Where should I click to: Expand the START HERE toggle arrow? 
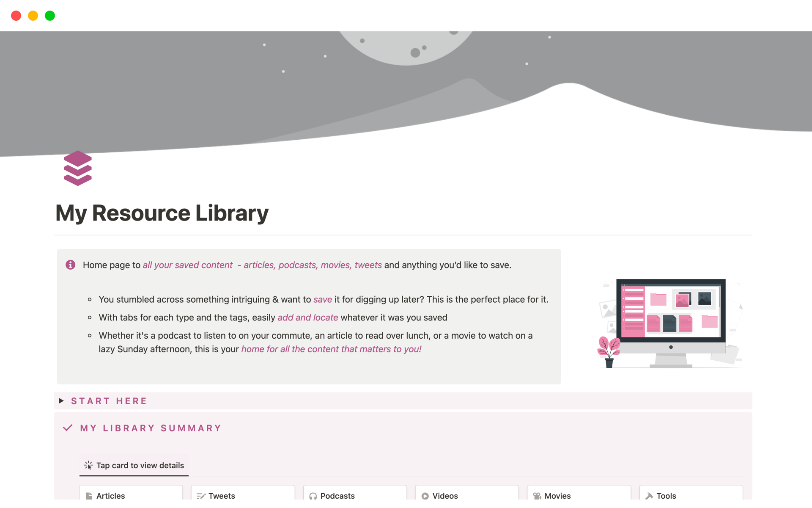[x=61, y=401]
